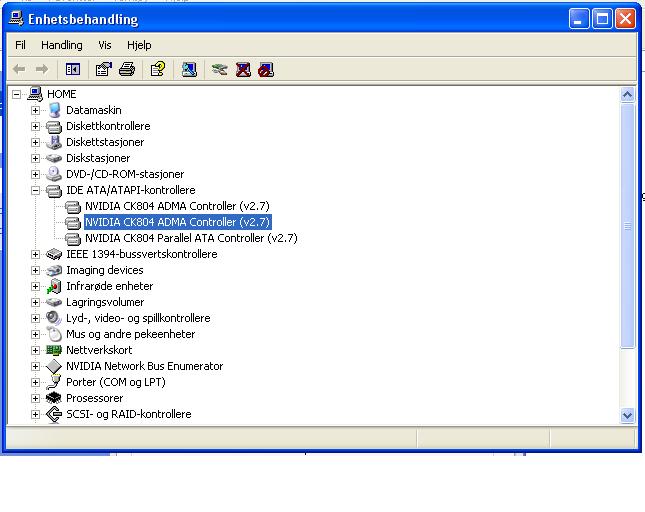Viewport: 645px width, 512px height.
Task: Select the Porter (COM og LPT) label
Action: pyautogui.click(x=116, y=382)
